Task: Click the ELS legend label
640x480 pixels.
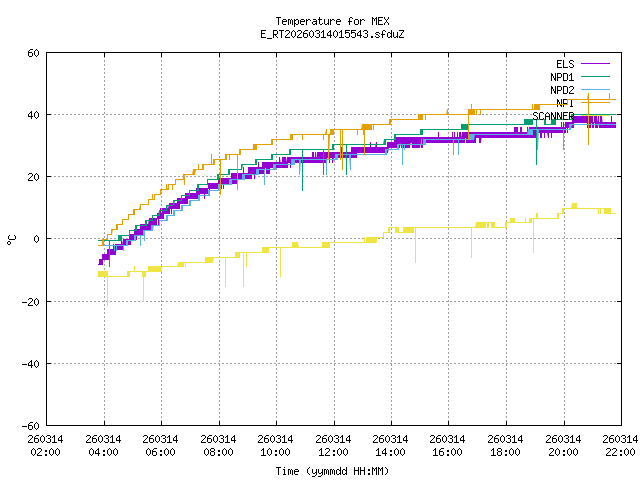Action: tap(564, 64)
